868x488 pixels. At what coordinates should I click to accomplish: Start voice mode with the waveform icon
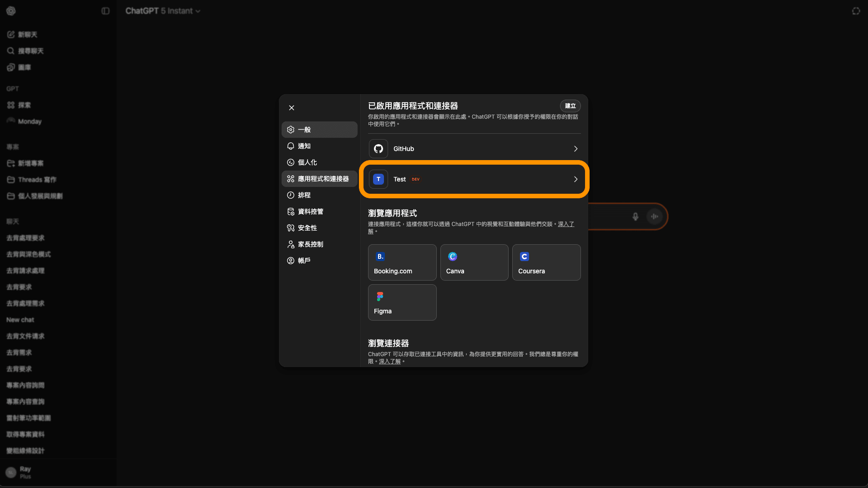[655, 216]
